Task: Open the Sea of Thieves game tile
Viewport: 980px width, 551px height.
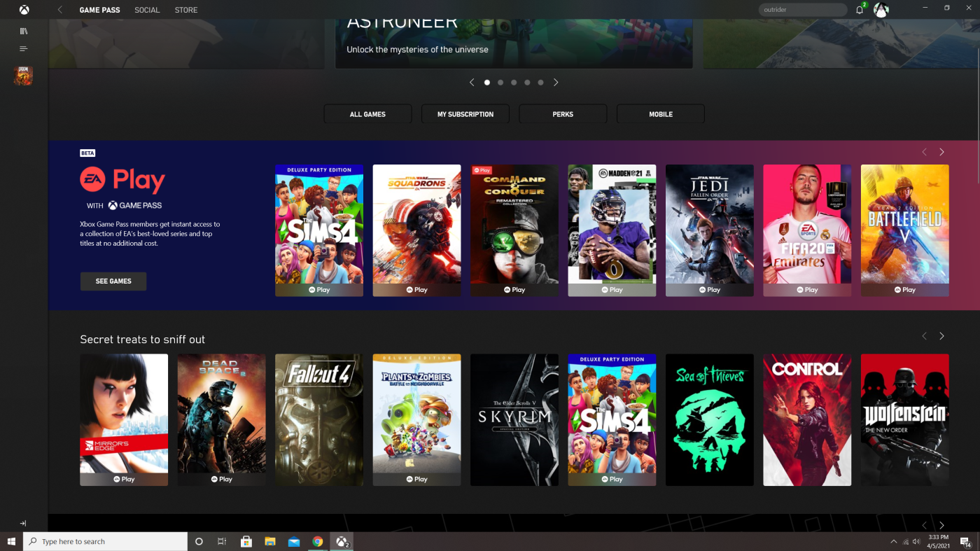Action: point(709,419)
